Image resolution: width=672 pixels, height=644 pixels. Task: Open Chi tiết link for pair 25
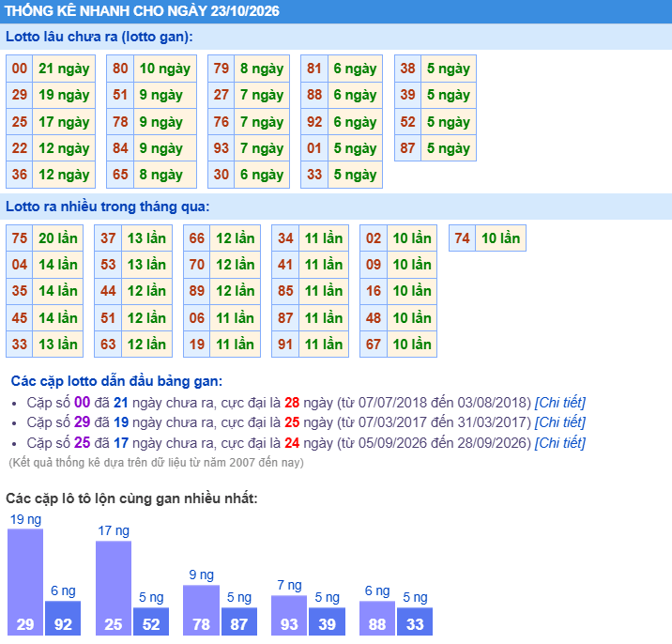point(559,442)
